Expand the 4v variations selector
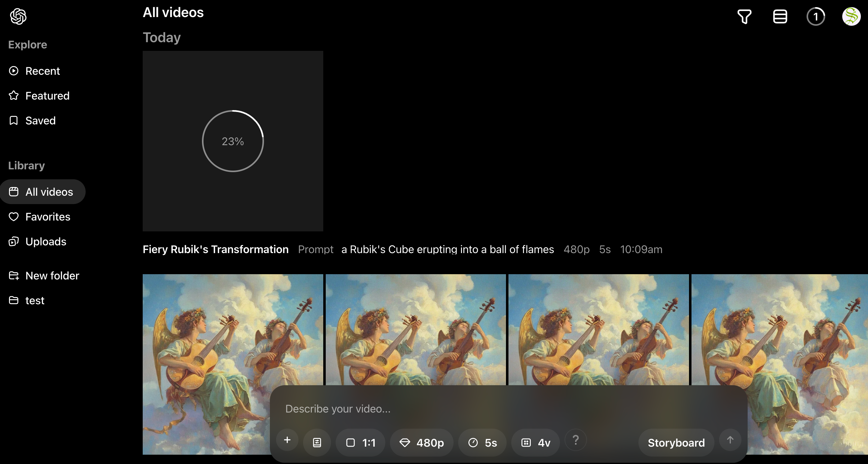This screenshot has width=868, height=464. pyautogui.click(x=535, y=442)
